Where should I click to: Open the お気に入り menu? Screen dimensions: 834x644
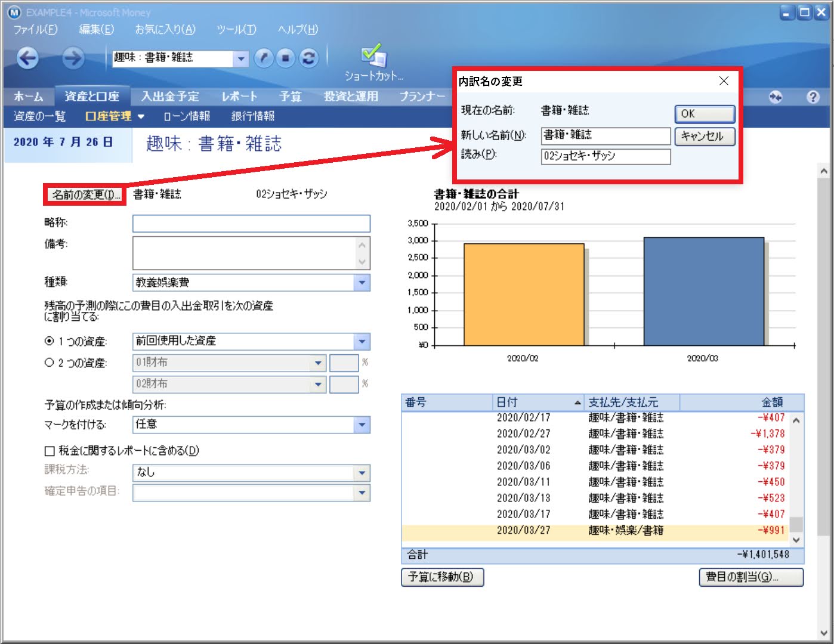pos(165,29)
